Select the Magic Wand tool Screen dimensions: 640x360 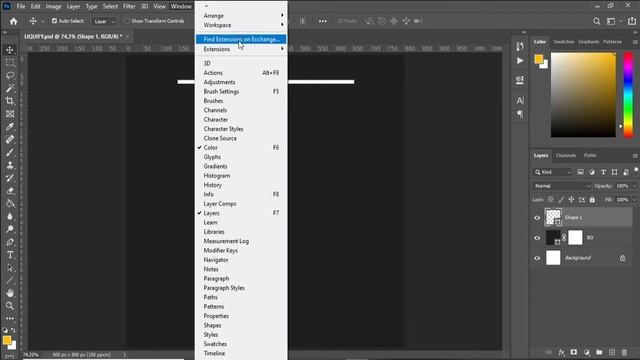(x=10, y=88)
